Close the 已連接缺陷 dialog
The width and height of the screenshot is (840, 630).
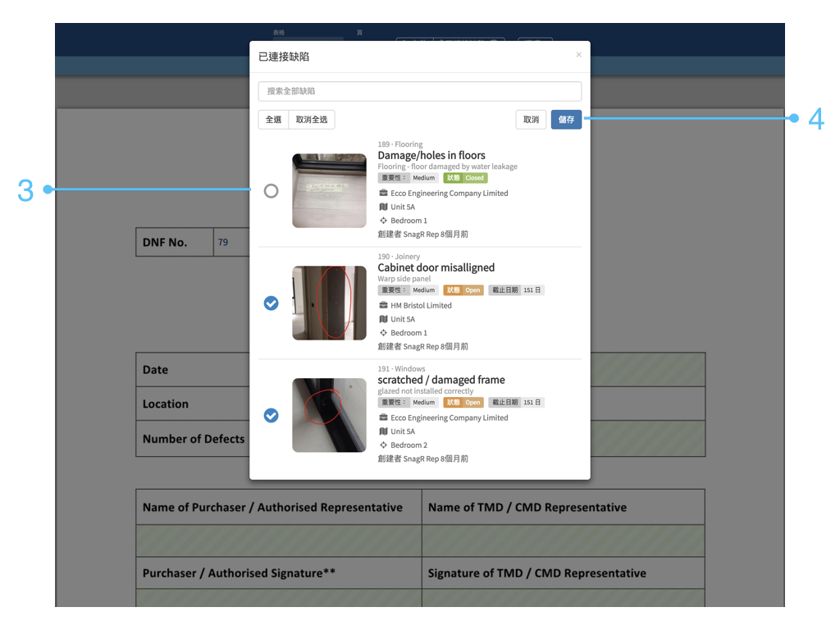(x=578, y=55)
